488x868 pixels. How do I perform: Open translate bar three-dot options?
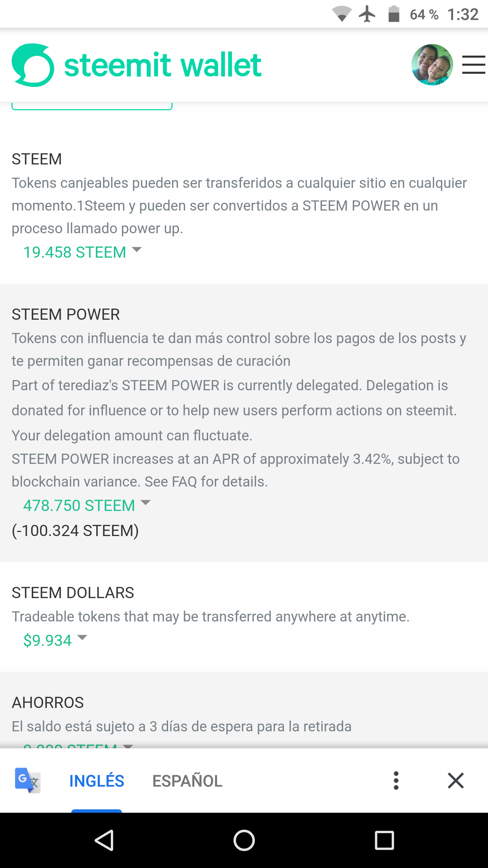click(396, 781)
